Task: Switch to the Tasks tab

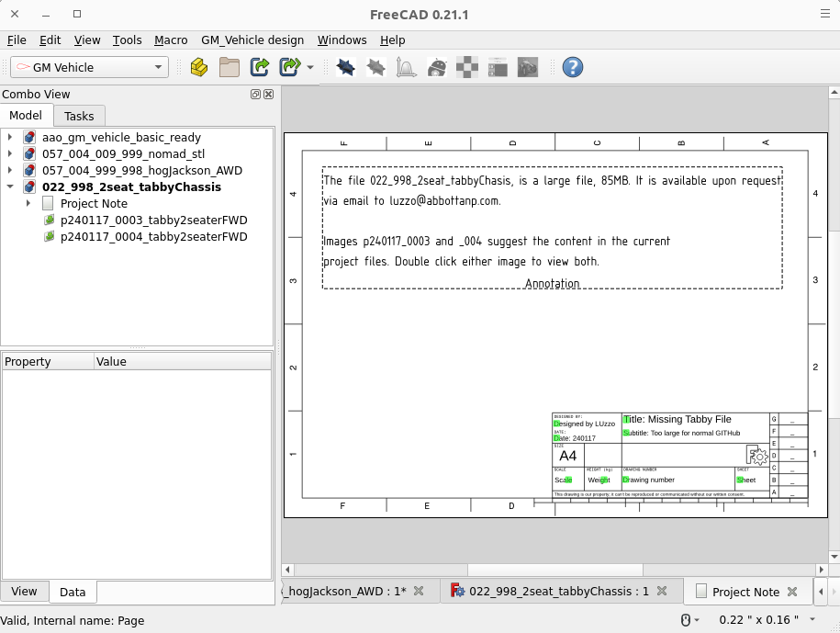Action: click(x=79, y=116)
